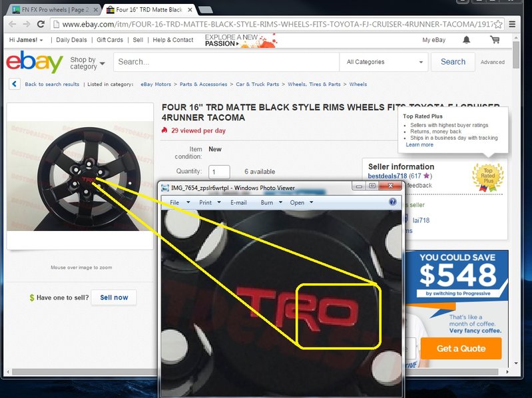
Task: Open Wheels, Tires & Parts breadcrumb
Action: click(314, 85)
